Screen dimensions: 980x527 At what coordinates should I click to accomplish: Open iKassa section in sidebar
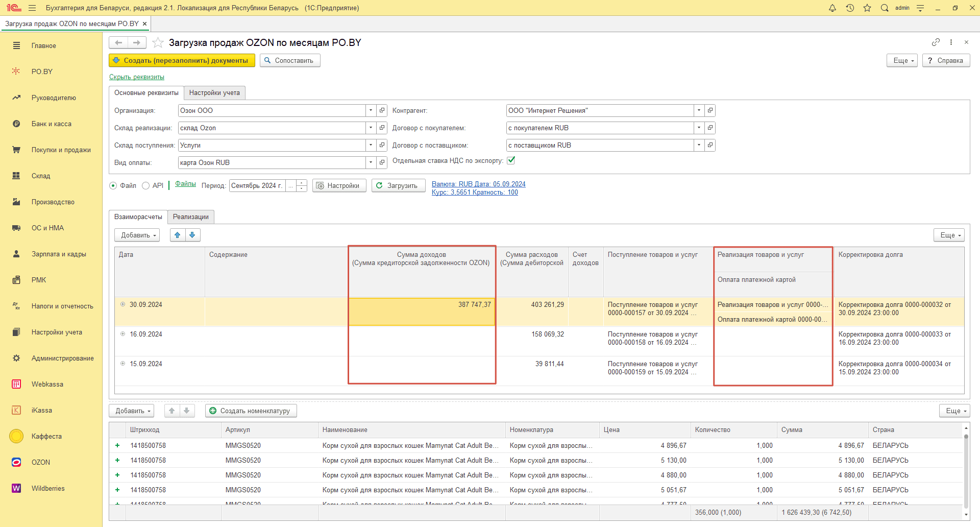pos(42,410)
